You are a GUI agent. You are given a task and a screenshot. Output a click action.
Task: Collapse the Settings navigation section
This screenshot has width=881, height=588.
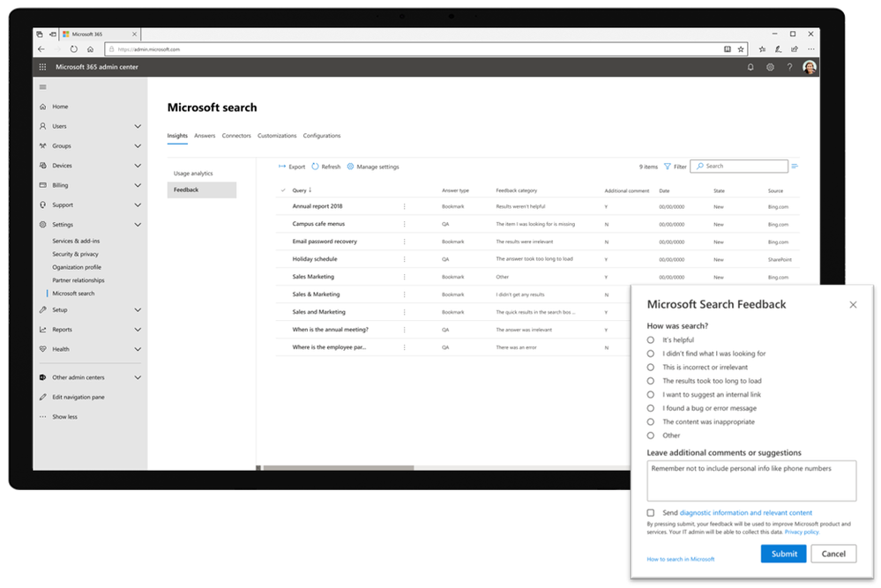pos(138,225)
